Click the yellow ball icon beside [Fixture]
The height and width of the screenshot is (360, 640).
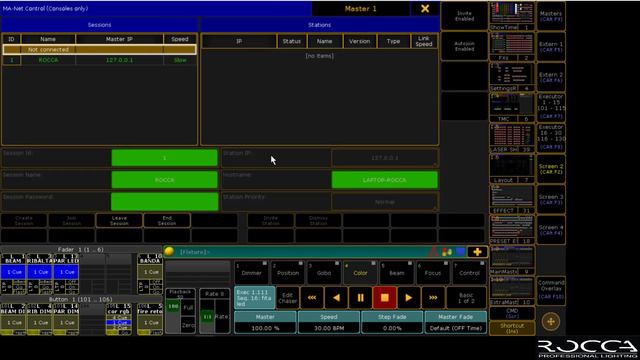coord(169,251)
